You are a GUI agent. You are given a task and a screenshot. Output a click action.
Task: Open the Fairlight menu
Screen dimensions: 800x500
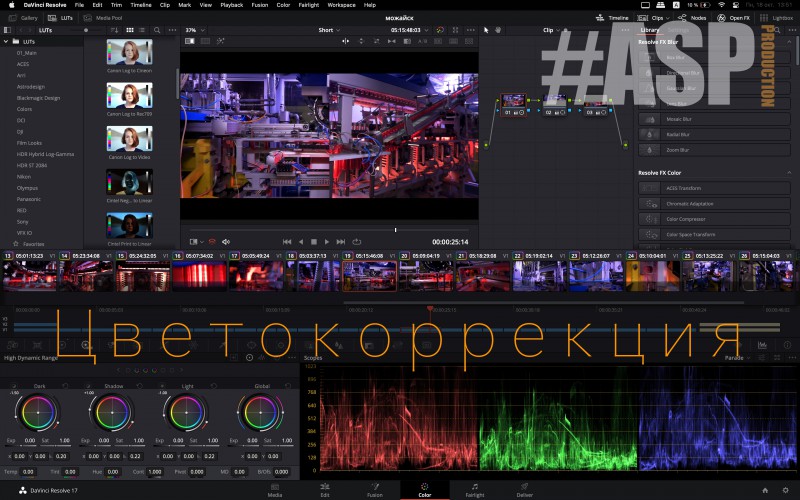309,5
